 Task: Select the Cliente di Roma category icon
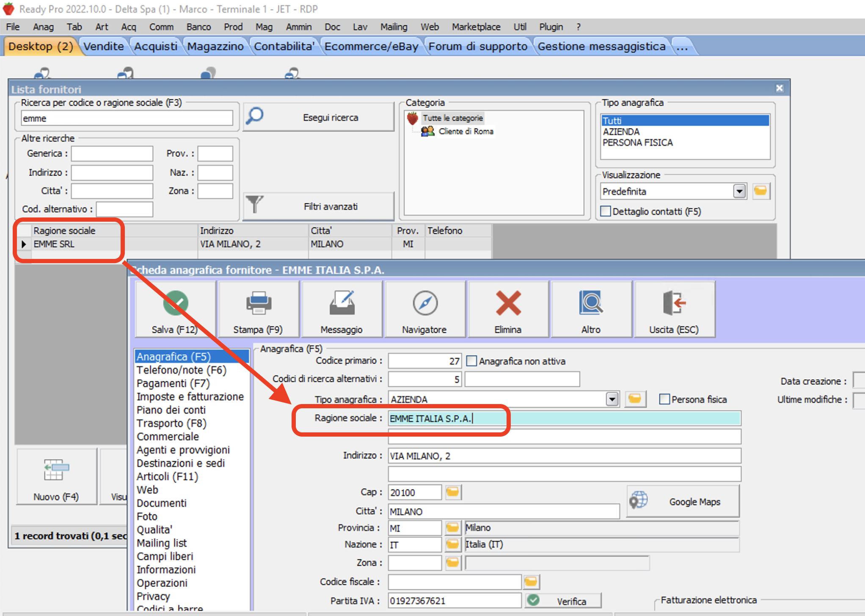(x=428, y=131)
